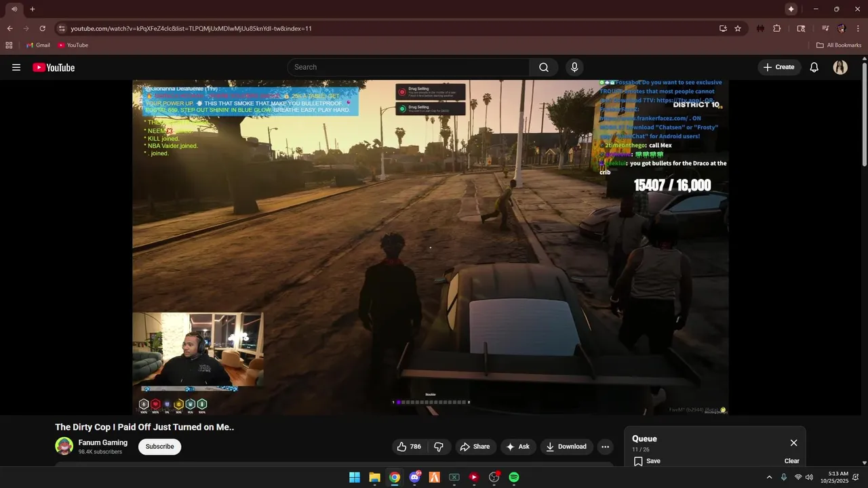Screen dimensions: 868x488
Task: Open All Bookmarks folder
Action: coord(839,45)
